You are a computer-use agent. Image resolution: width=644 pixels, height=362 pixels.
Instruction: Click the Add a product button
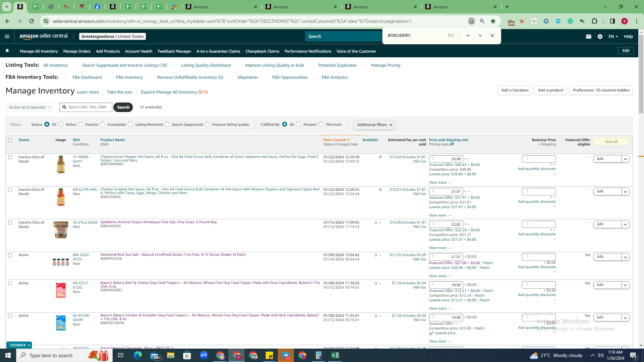click(550, 90)
